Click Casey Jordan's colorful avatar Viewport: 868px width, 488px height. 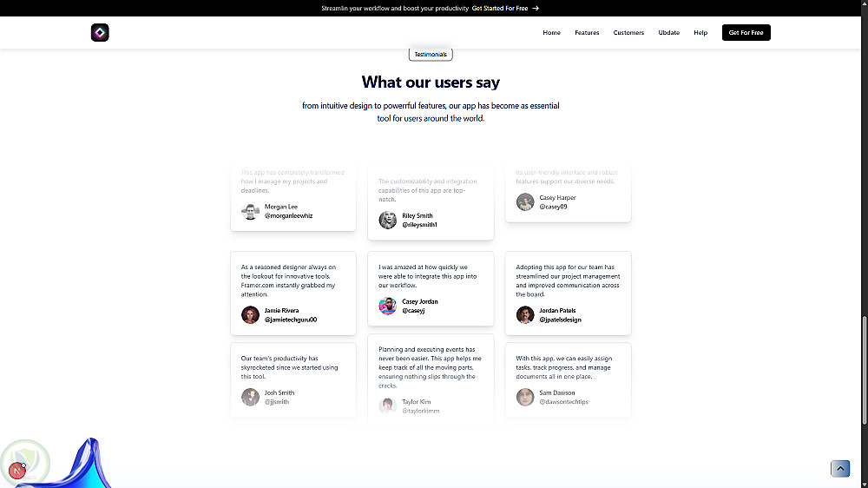(388, 306)
